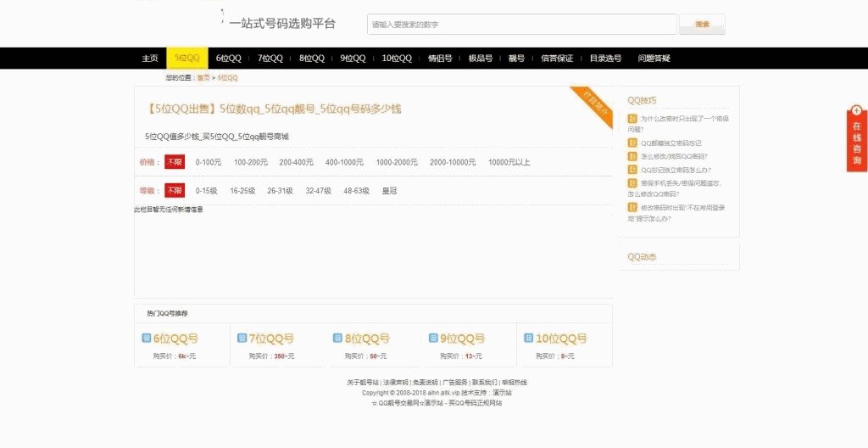Click the footer link 举报热线
This screenshot has height=448, width=868.
click(515, 383)
